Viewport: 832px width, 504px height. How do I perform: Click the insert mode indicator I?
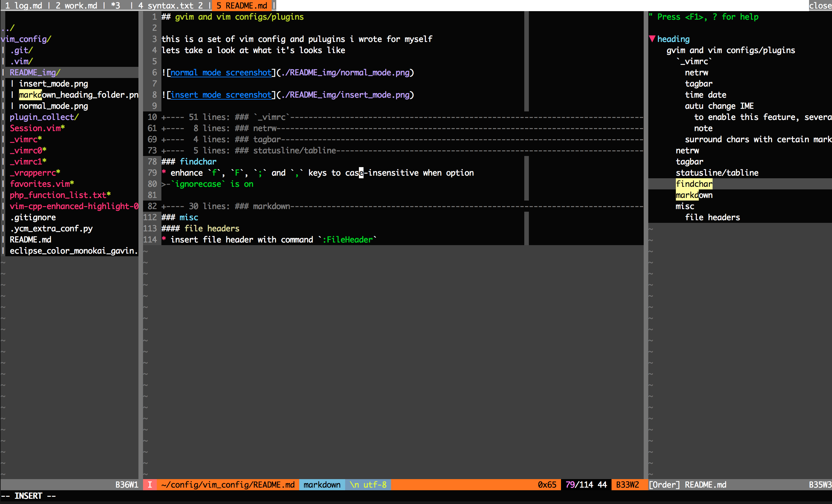(150, 485)
